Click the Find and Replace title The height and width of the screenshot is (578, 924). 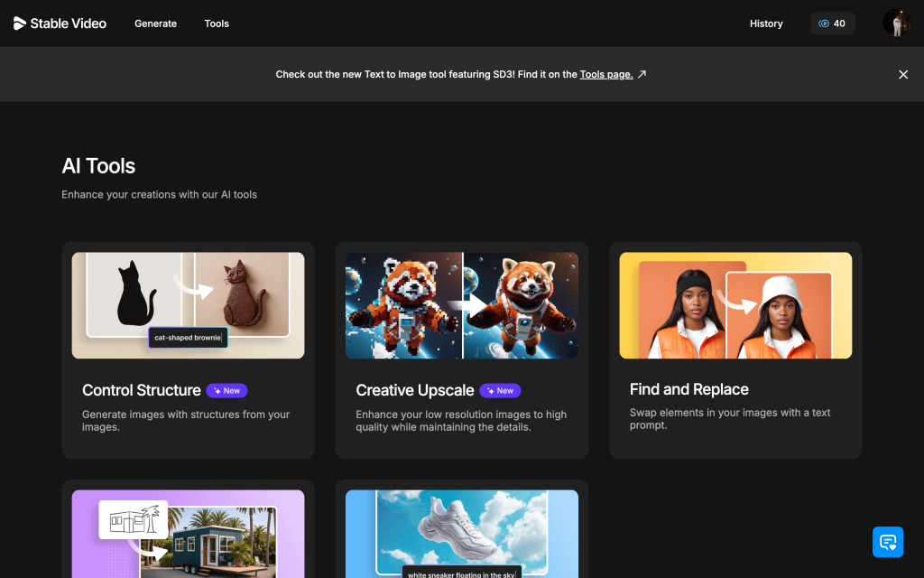pyautogui.click(x=688, y=389)
